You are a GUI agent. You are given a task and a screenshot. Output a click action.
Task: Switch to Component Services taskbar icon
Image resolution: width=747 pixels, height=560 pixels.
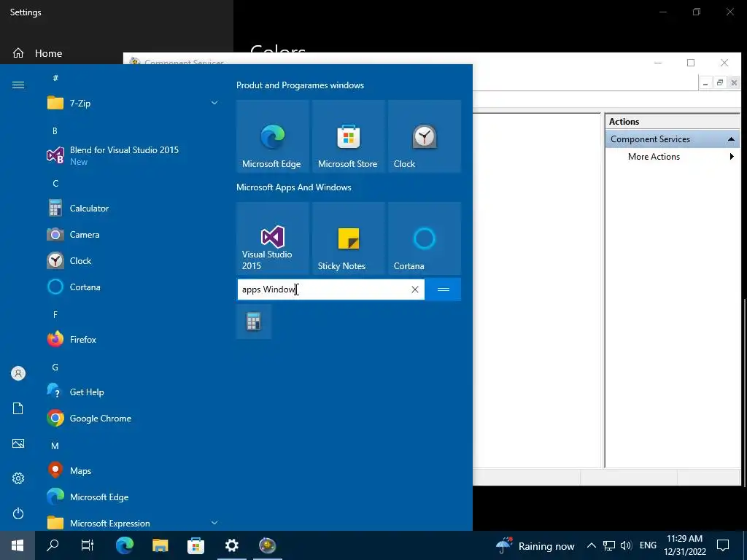coord(267,545)
